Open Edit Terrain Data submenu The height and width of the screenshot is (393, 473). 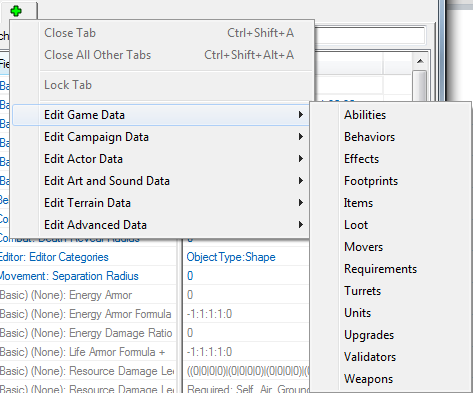161,203
